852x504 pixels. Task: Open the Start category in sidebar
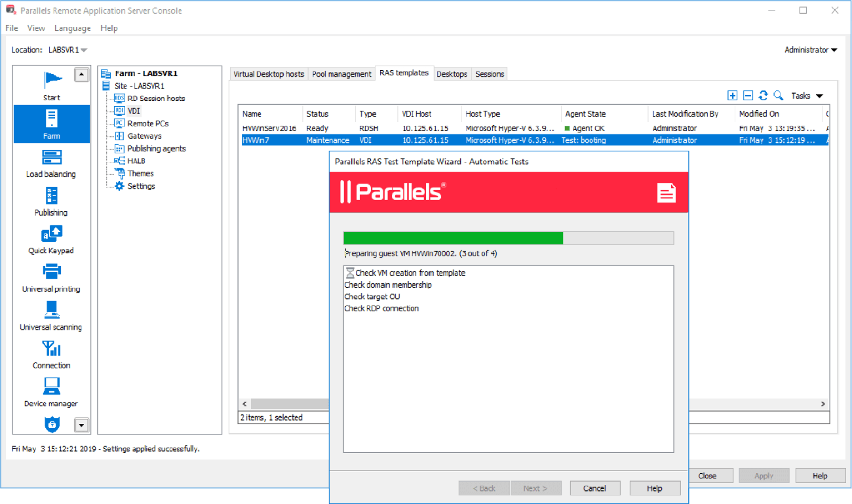point(51,86)
